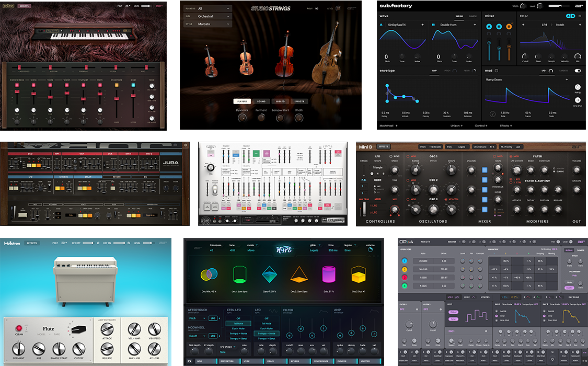The height and width of the screenshot is (366, 588).
Task: Switch to the SOUND tab in Studio Strings
Action: pos(261,101)
